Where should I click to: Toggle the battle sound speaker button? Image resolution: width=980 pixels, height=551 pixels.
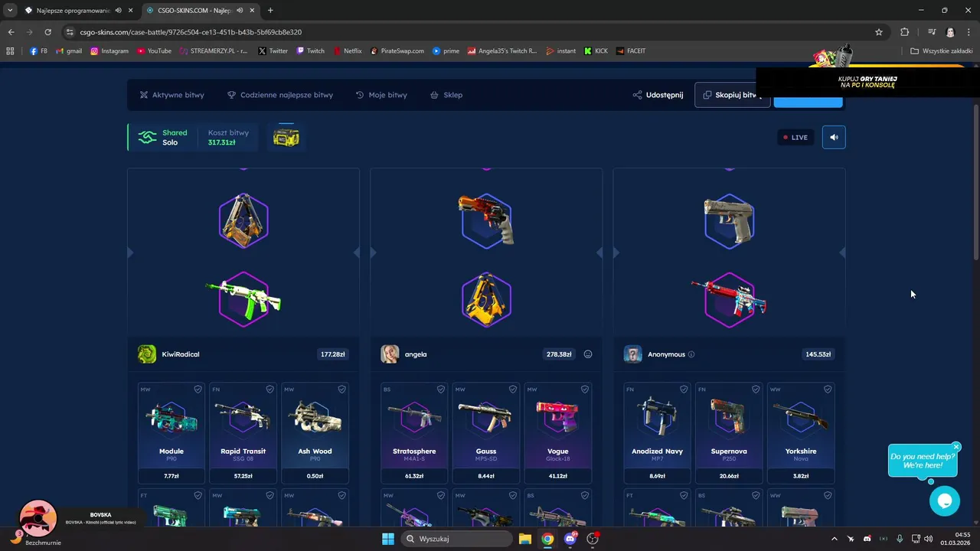[x=834, y=137]
